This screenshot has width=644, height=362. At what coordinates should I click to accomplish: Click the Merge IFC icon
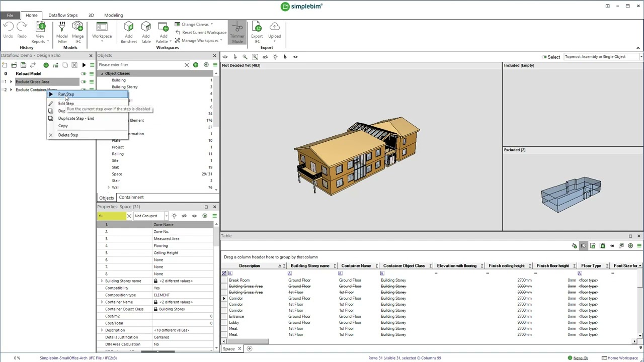[77, 33]
